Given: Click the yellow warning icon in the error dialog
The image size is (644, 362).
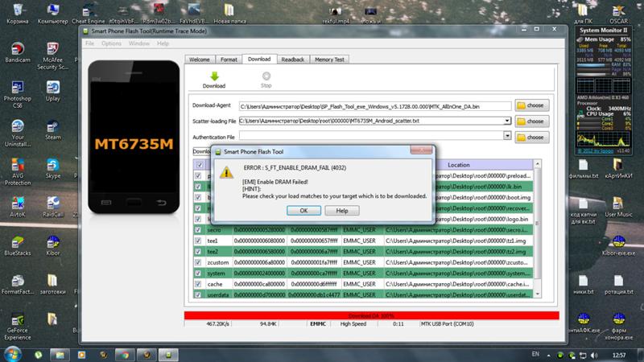Looking at the screenshot, I should [x=226, y=172].
